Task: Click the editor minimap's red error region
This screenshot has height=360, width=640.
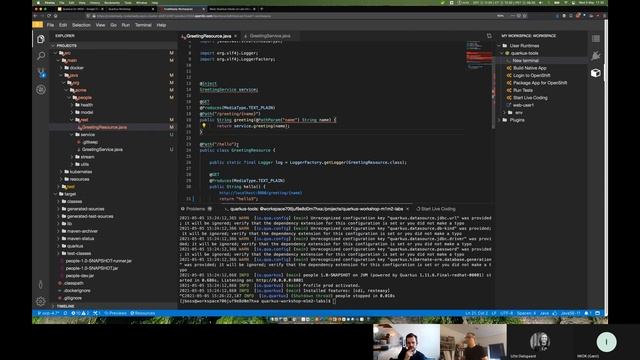Action: [x=479, y=57]
